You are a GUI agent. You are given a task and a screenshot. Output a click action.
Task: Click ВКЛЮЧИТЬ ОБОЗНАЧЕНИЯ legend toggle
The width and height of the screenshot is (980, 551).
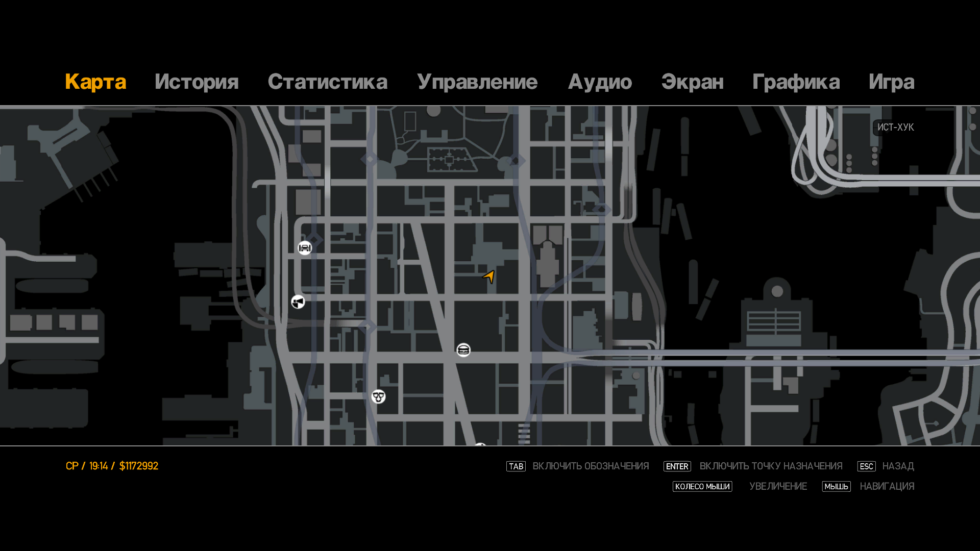[x=590, y=466]
